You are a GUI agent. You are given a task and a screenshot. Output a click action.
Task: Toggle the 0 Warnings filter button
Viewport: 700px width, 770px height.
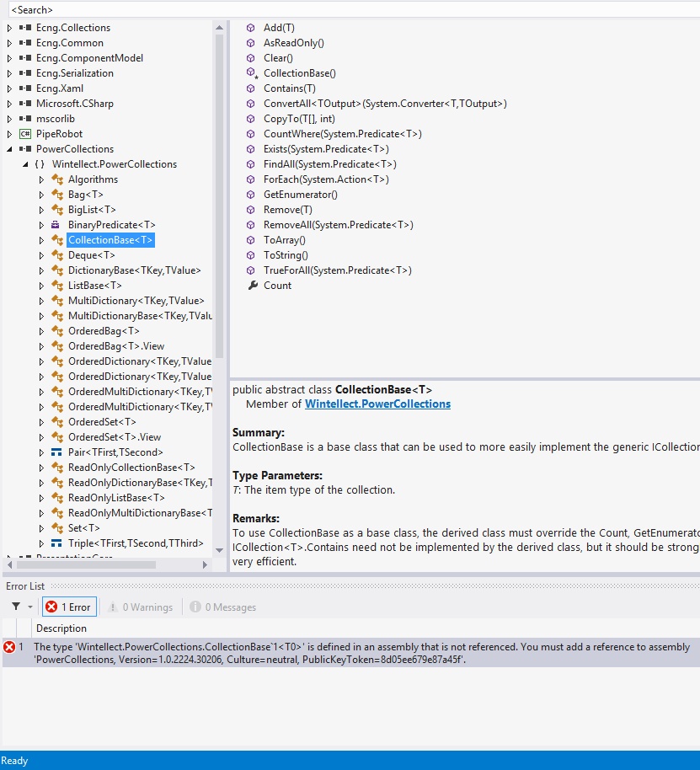140,607
